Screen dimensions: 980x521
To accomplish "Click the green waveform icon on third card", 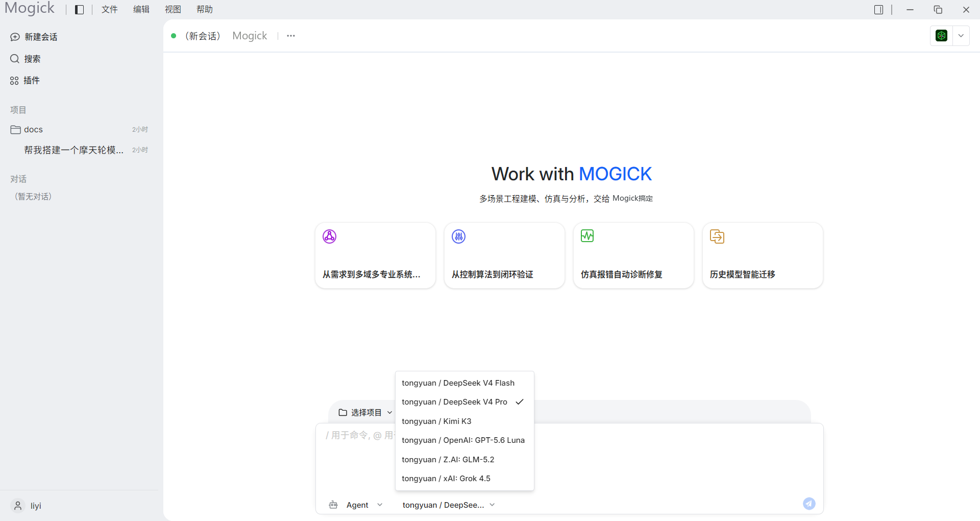I will click(x=587, y=236).
